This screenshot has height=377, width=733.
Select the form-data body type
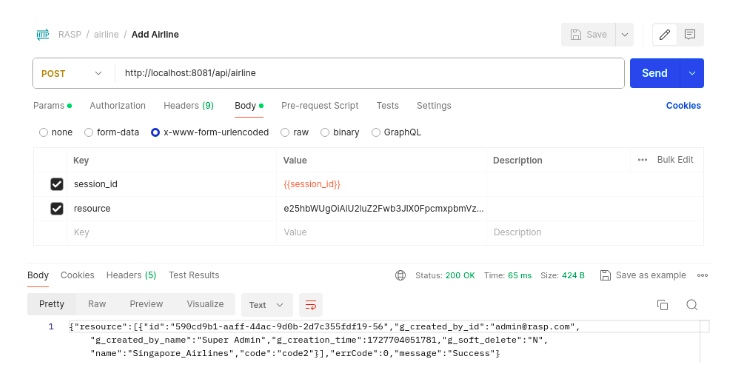pyautogui.click(x=88, y=132)
